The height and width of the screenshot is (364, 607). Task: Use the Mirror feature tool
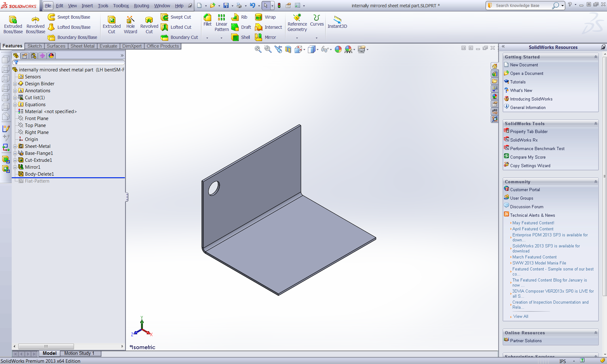tap(266, 37)
